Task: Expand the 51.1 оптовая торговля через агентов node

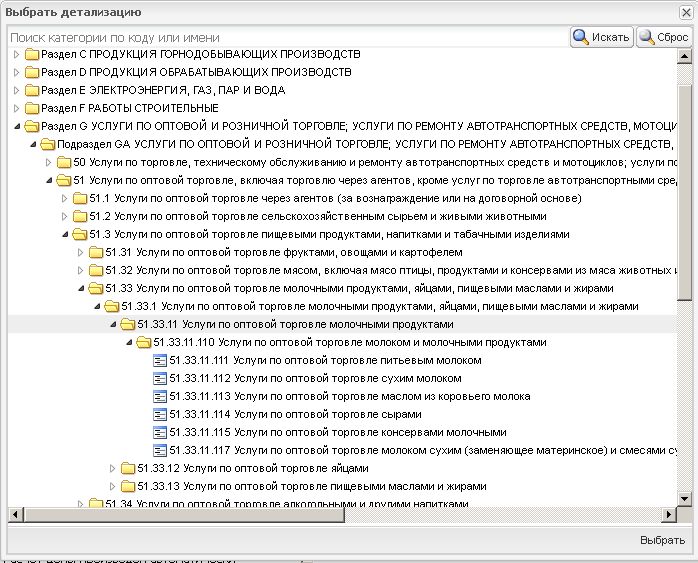Action: [64, 198]
